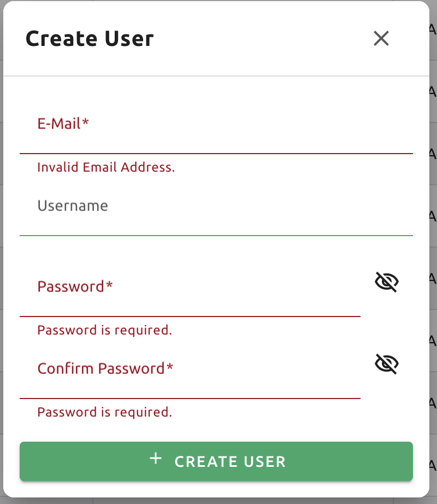Submit the form with CREATE USER button
Screen dimensions: 437x504
[x=216, y=461]
